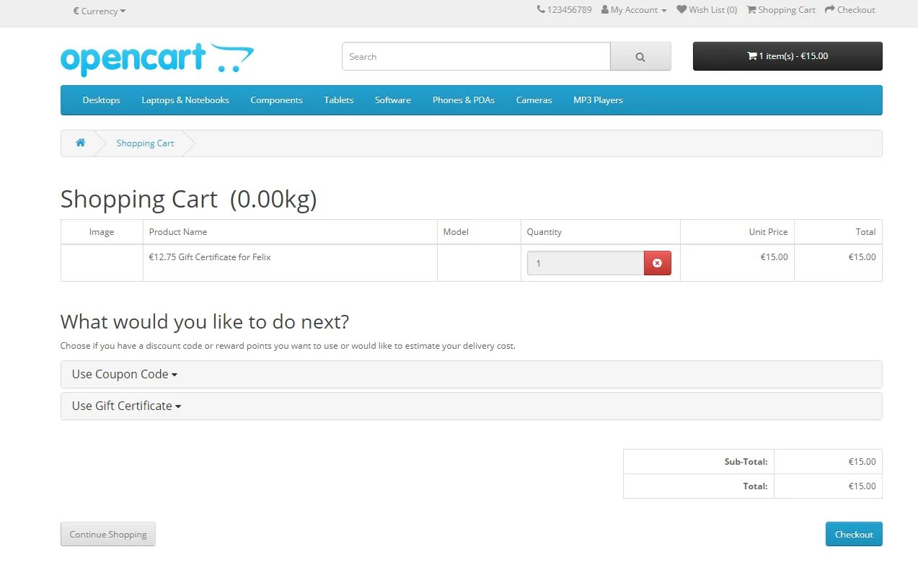
Task: Expand the Use Coupon Code panel
Action: [124, 374]
